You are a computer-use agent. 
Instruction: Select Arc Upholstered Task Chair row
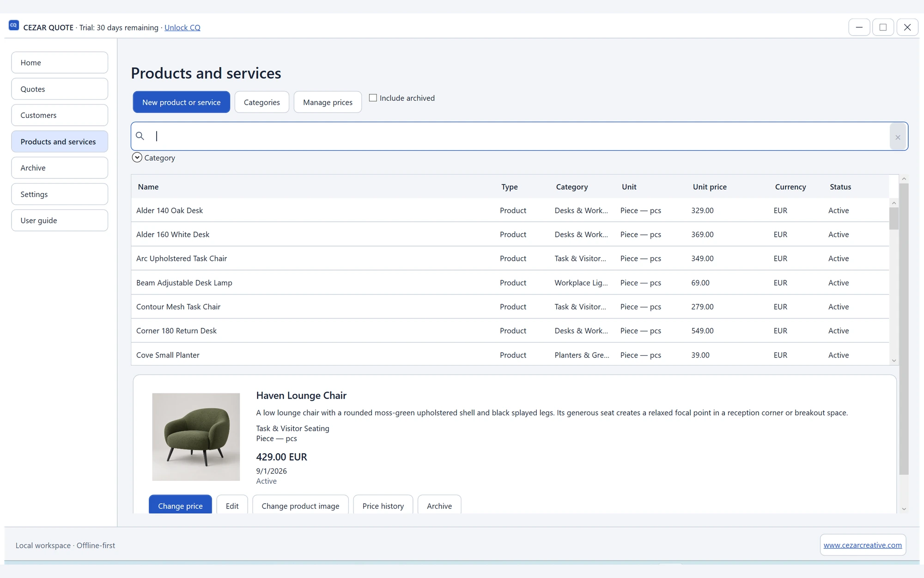pyautogui.click(x=510, y=258)
